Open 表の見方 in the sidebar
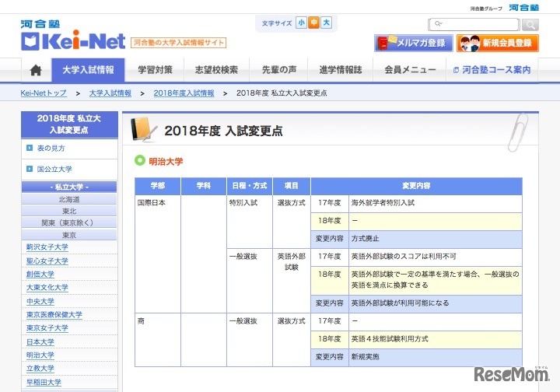560x392 pixels. click(51, 148)
